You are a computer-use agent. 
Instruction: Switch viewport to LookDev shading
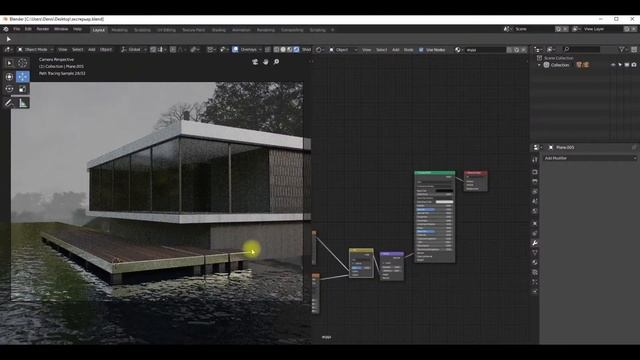click(x=289, y=49)
